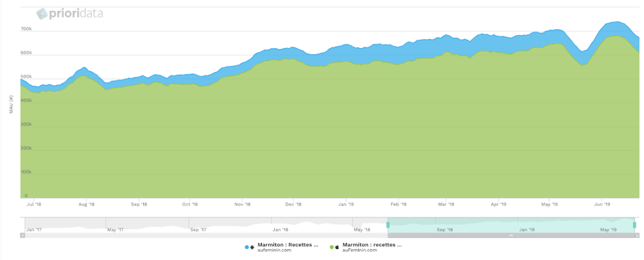Click the "200k" y-axis label

tap(26, 148)
